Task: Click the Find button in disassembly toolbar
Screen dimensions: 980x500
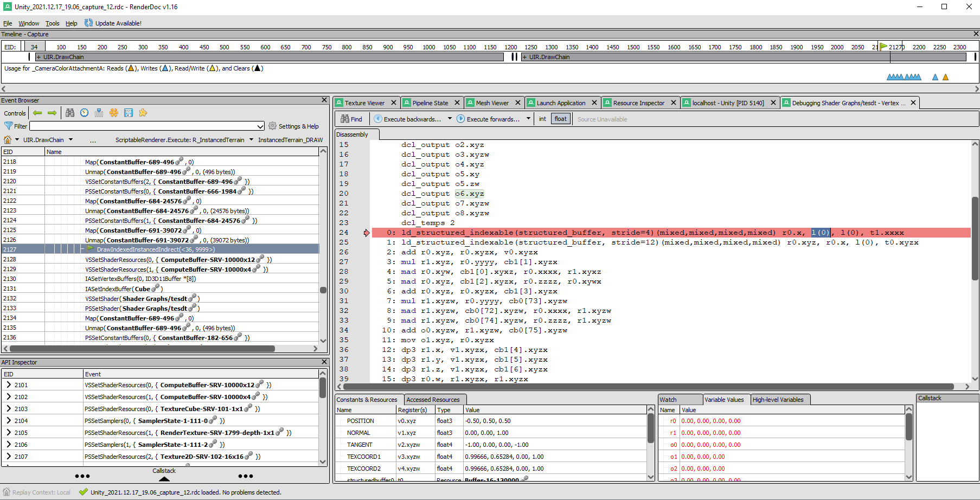Action: [x=351, y=119]
